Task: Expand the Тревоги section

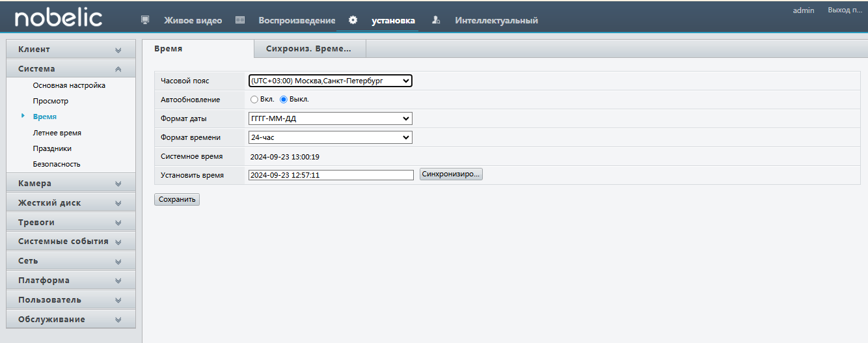Action: [x=71, y=223]
